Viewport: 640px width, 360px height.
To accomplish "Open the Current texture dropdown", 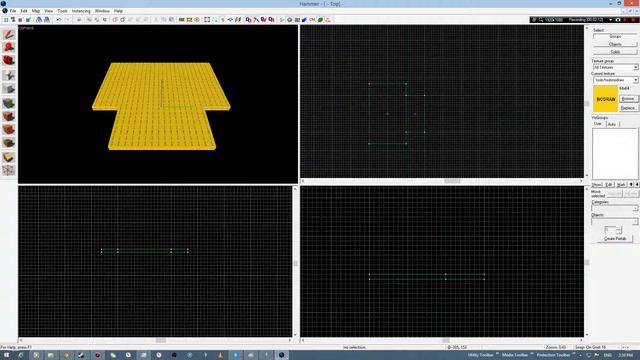I will coord(636,80).
